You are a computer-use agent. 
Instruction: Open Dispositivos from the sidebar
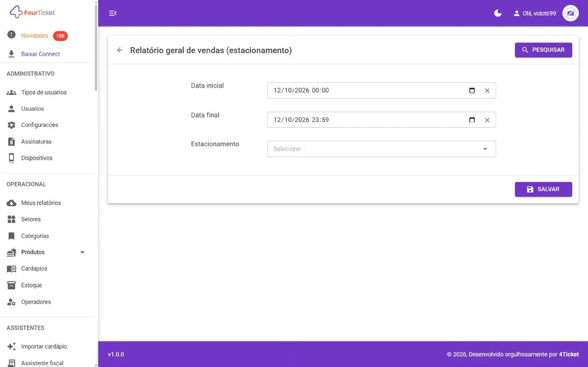click(x=37, y=158)
